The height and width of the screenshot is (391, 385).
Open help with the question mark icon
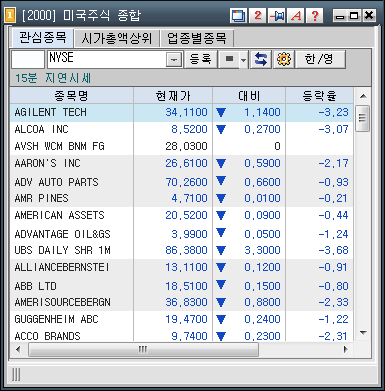tap(315, 16)
